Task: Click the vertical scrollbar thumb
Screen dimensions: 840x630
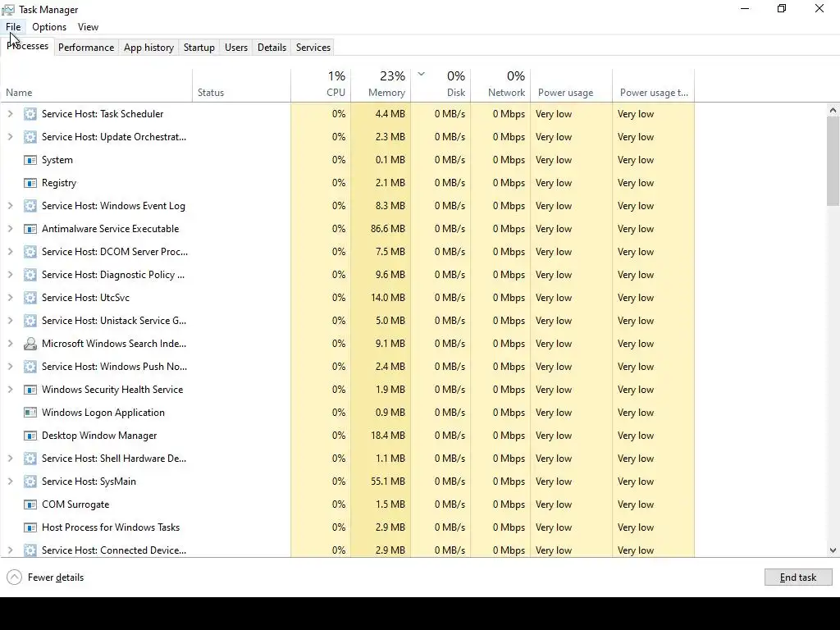Action: [x=833, y=162]
